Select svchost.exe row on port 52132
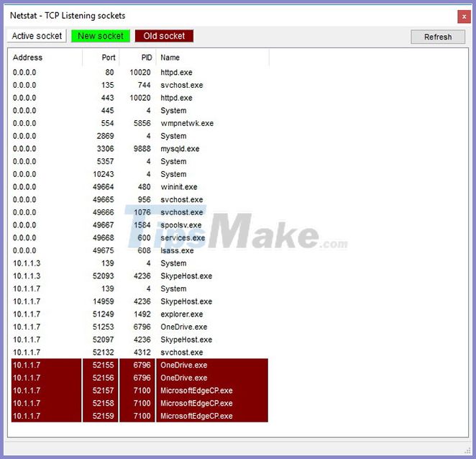The image size is (476, 459). (x=139, y=353)
